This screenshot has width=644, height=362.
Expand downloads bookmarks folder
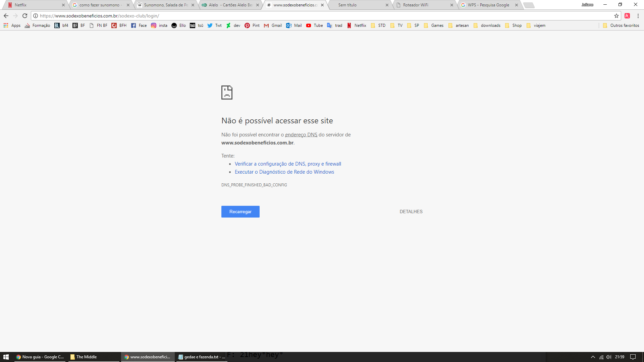click(487, 25)
